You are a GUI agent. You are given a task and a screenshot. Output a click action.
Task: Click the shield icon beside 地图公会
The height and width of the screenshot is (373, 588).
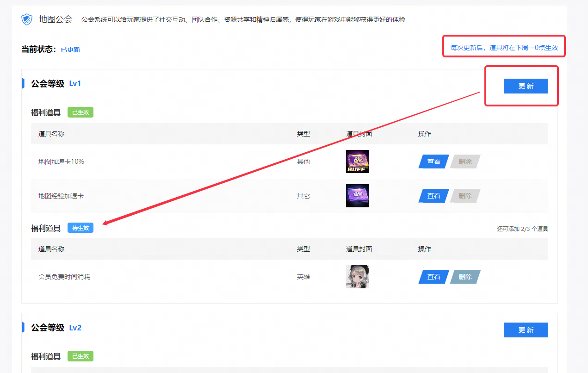coord(27,19)
